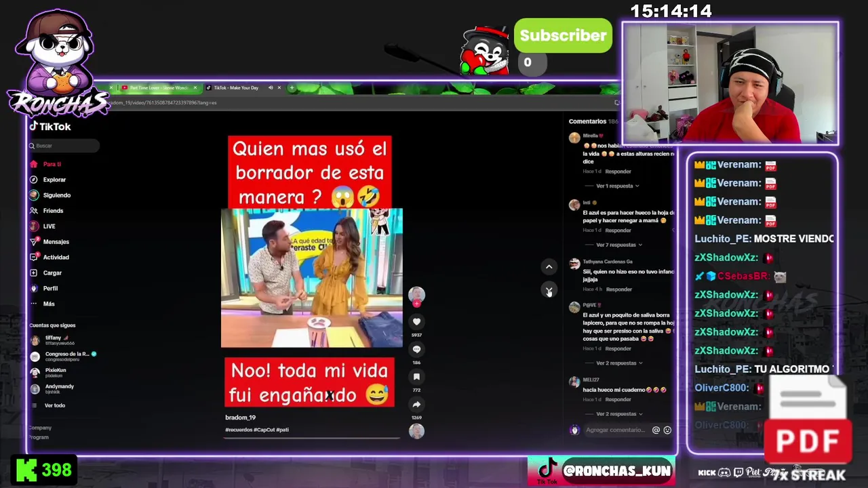The height and width of the screenshot is (488, 868).
Task: Click the #recuerdos #CapCut hashtags caption
Action: tap(257, 430)
